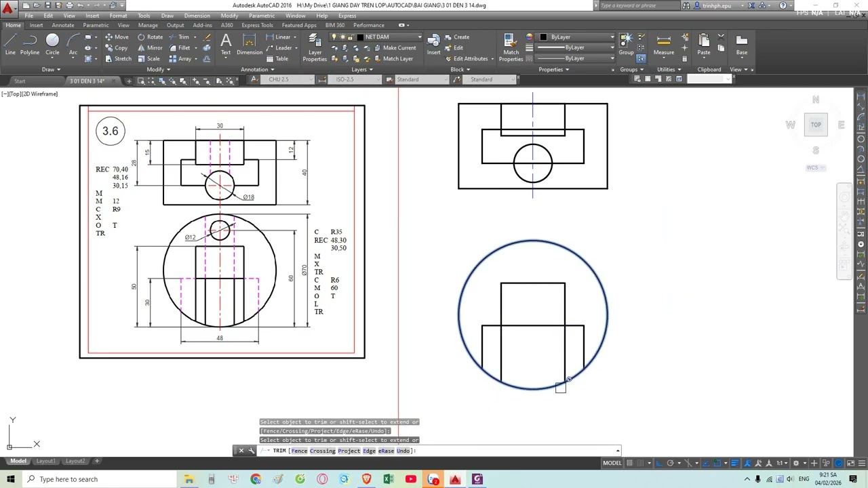This screenshot has width=868, height=488.
Task: Click the Insert block tool
Action: [433, 44]
